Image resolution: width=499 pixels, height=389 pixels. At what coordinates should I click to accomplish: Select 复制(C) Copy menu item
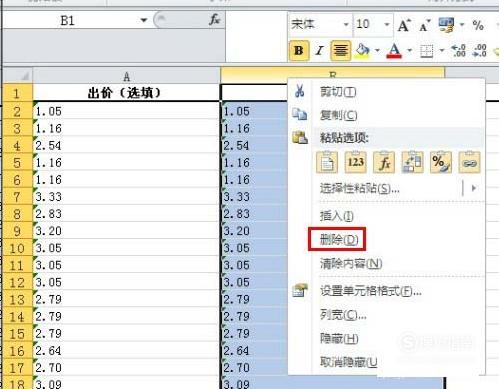(338, 115)
